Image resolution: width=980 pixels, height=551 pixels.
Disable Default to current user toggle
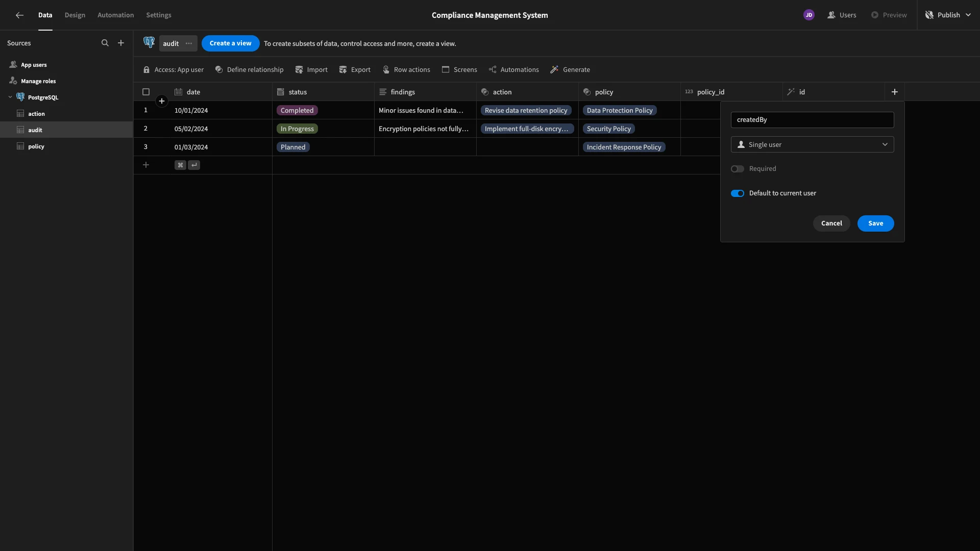(x=737, y=193)
